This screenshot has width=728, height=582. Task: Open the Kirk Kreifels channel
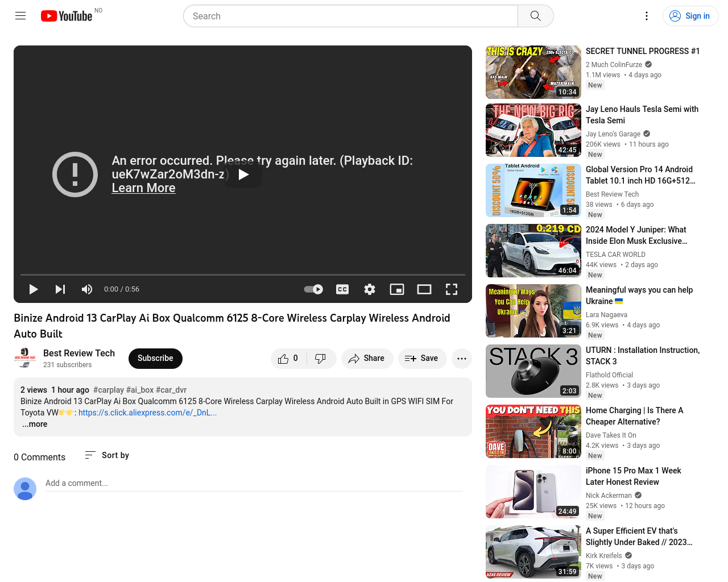(x=604, y=556)
